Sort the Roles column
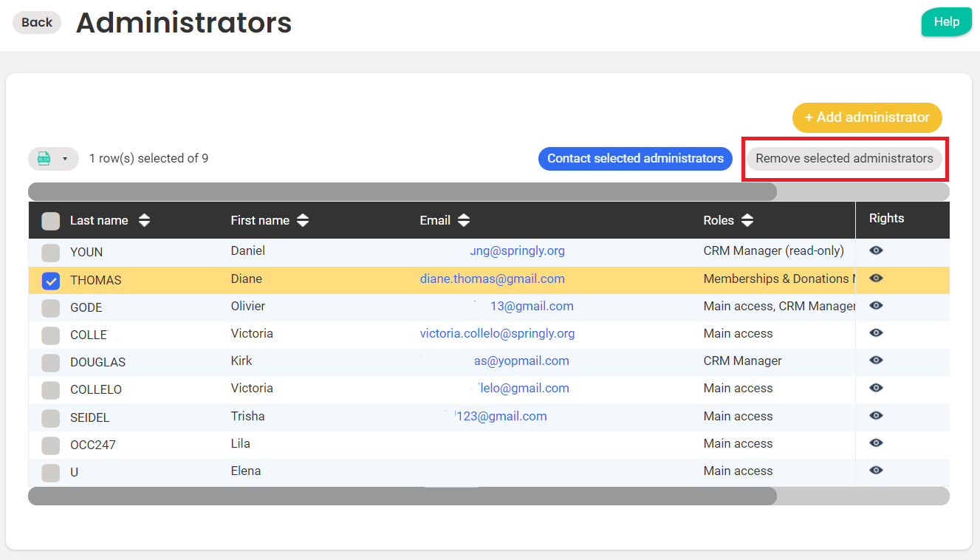Viewport: 980px width, 560px height. point(747,220)
